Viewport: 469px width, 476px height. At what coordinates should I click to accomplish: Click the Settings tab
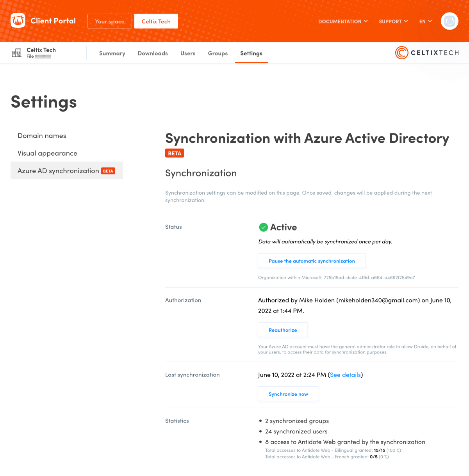[251, 53]
